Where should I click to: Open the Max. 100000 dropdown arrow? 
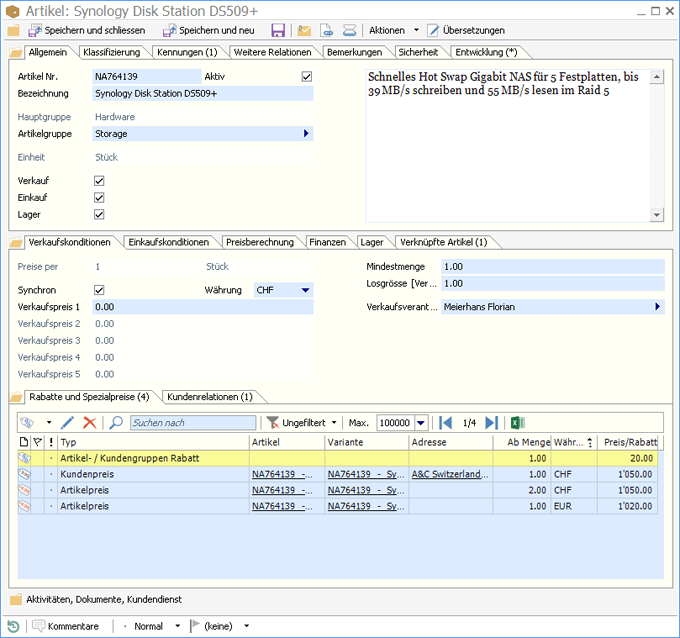pos(421,422)
